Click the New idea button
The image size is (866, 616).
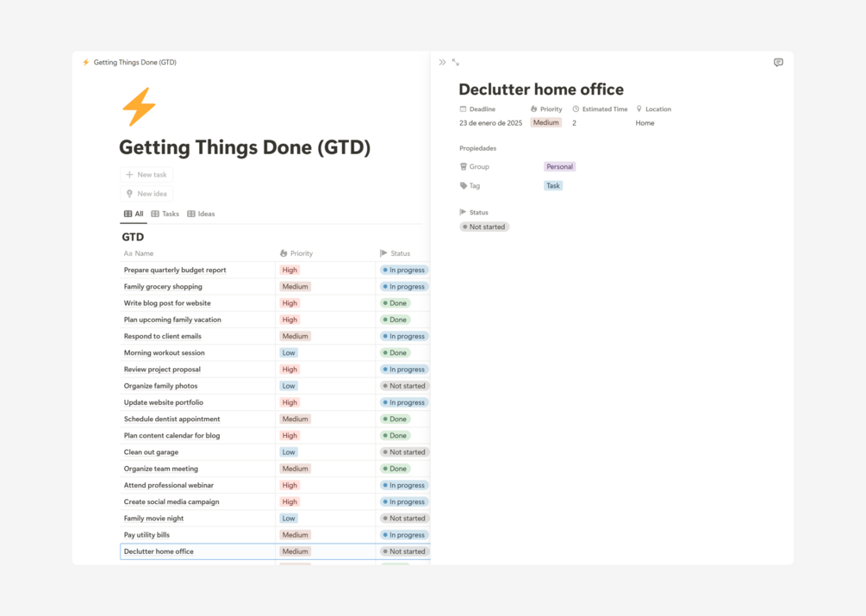tap(146, 194)
